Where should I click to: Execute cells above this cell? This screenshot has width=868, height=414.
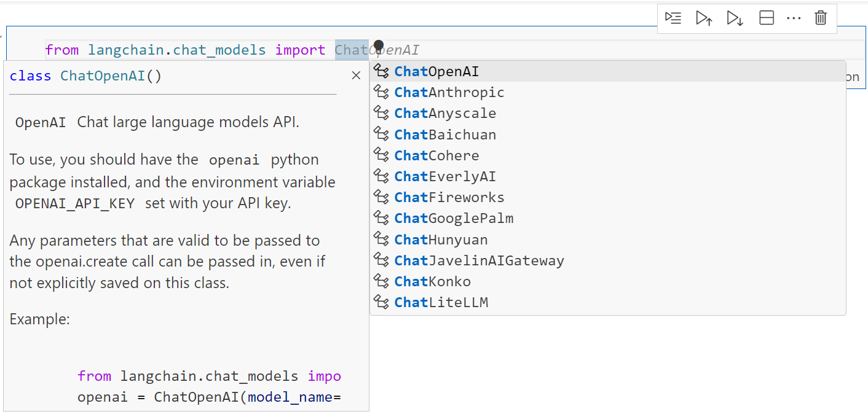[x=704, y=18]
